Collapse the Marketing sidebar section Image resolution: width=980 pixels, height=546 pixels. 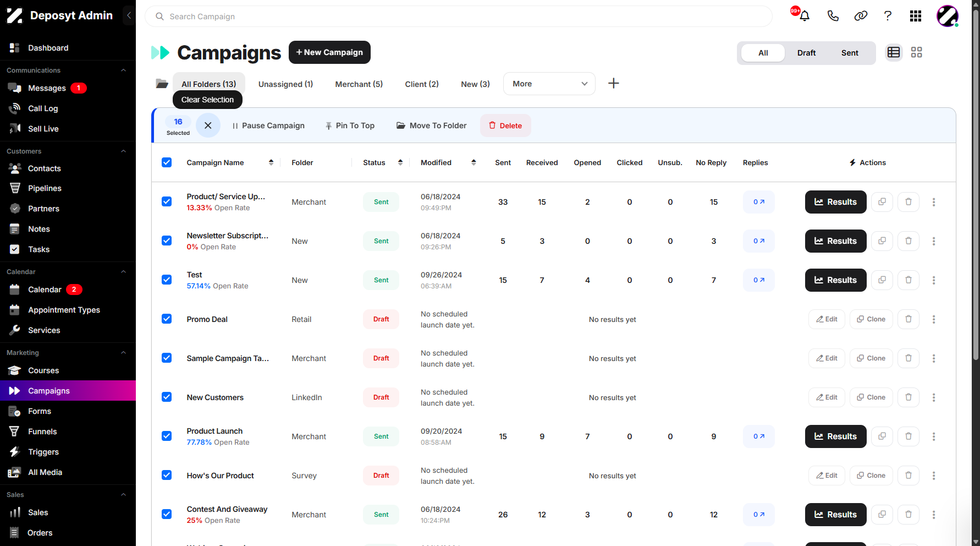point(123,353)
